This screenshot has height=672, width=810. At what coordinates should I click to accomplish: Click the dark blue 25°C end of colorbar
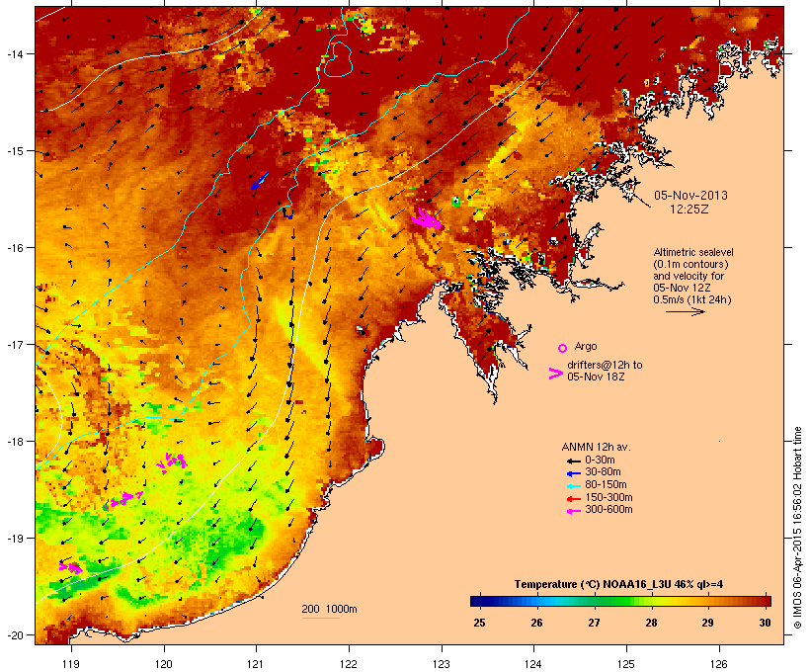tap(476, 601)
